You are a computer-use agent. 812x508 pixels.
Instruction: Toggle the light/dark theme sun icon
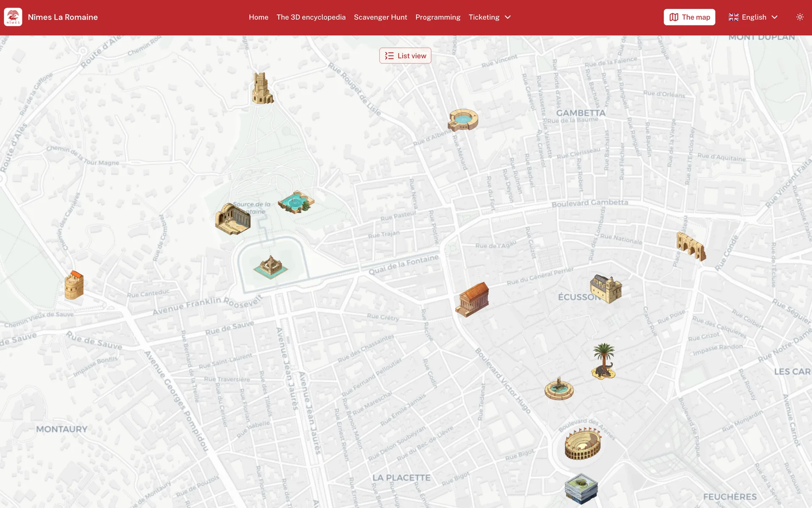800,17
